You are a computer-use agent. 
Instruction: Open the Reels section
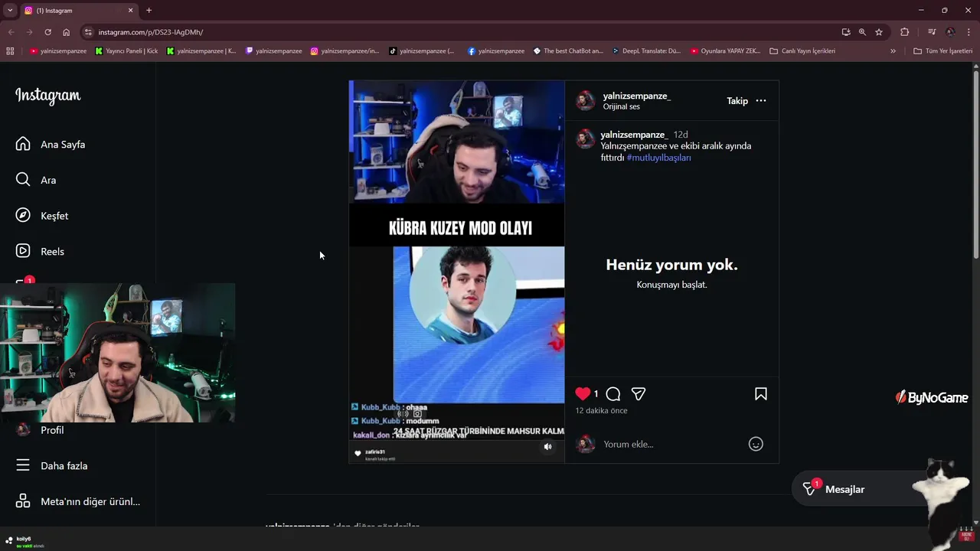coord(40,251)
